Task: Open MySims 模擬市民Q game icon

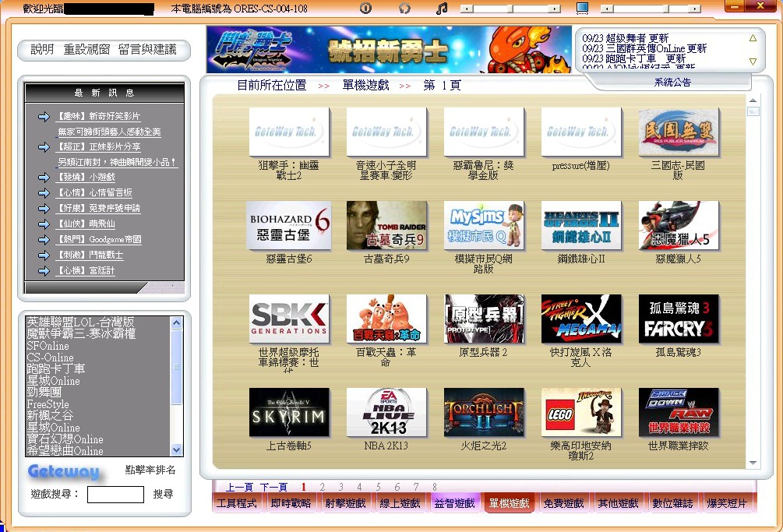Action: [484, 226]
